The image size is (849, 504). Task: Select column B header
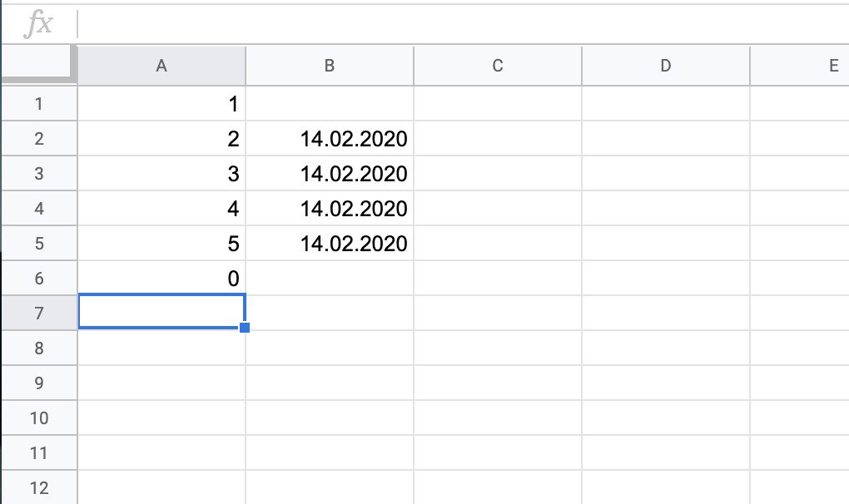pos(330,66)
